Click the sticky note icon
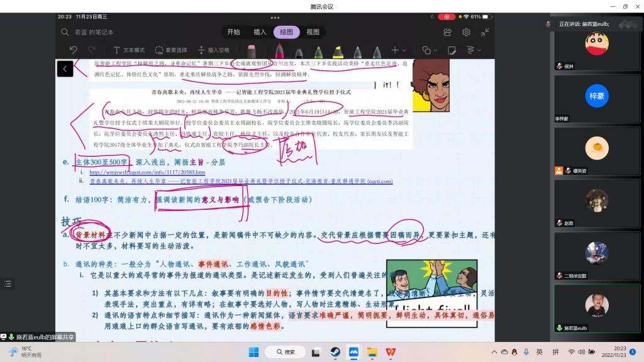This screenshot has height=362, width=644. tap(452, 50)
